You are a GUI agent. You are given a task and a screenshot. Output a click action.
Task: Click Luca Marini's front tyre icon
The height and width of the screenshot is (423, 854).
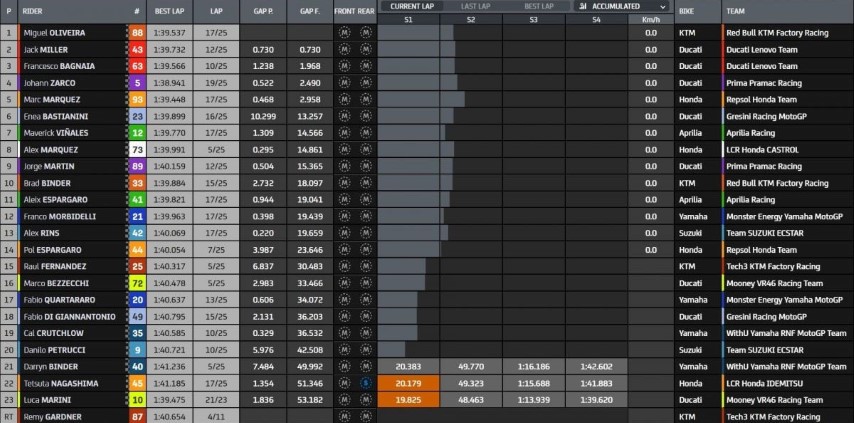tap(343, 399)
